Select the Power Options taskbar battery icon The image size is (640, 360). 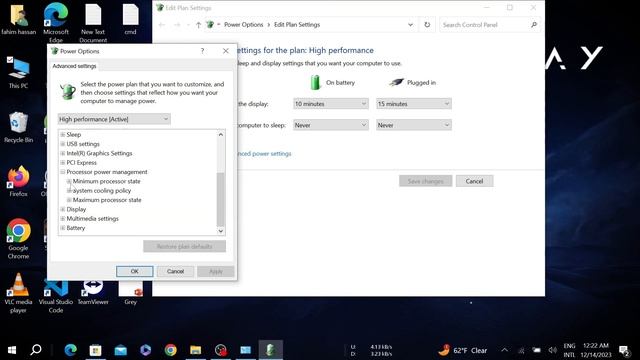click(270, 350)
